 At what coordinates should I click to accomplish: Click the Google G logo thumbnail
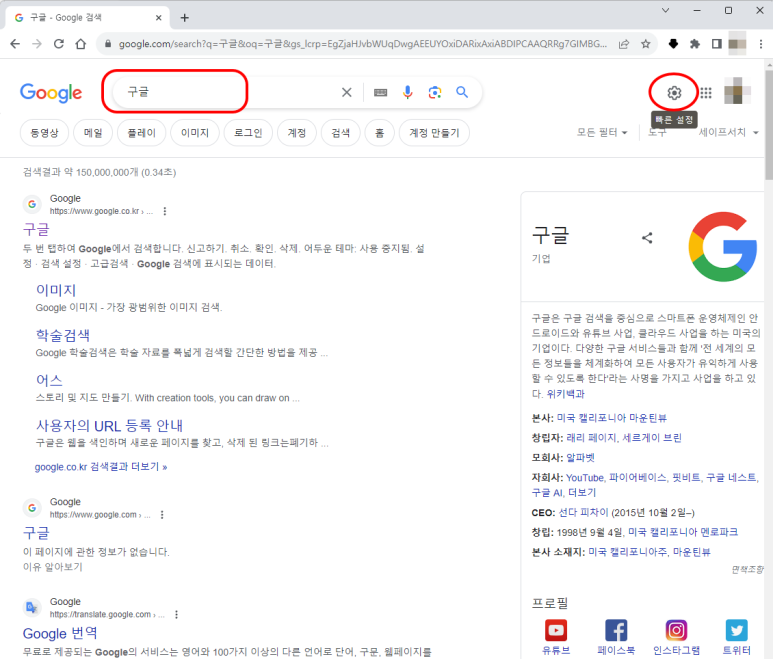pyautogui.click(x=722, y=246)
